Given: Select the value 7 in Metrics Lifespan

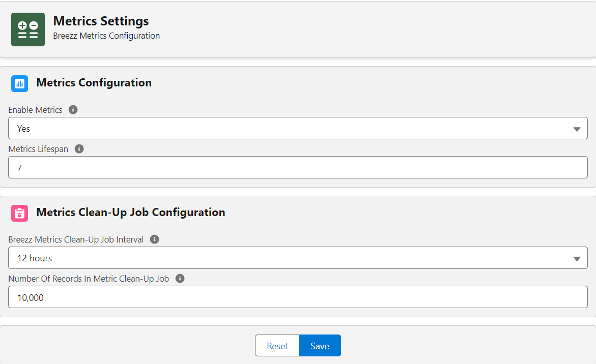Looking at the screenshot, I should click(19, 168).
